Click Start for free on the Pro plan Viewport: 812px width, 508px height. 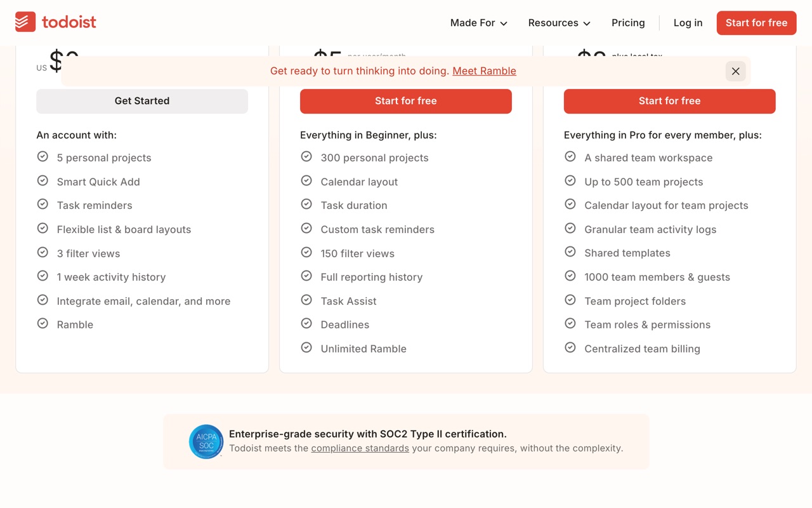[406, 101]
